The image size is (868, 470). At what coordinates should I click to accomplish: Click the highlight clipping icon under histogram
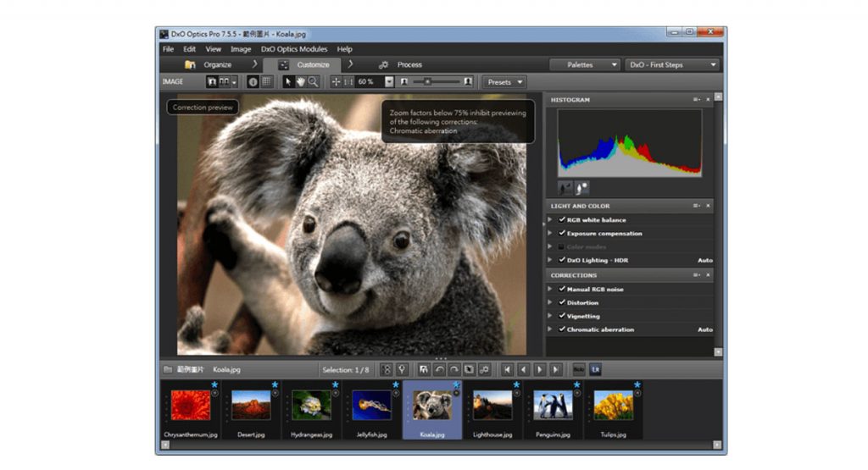(581, 188)
